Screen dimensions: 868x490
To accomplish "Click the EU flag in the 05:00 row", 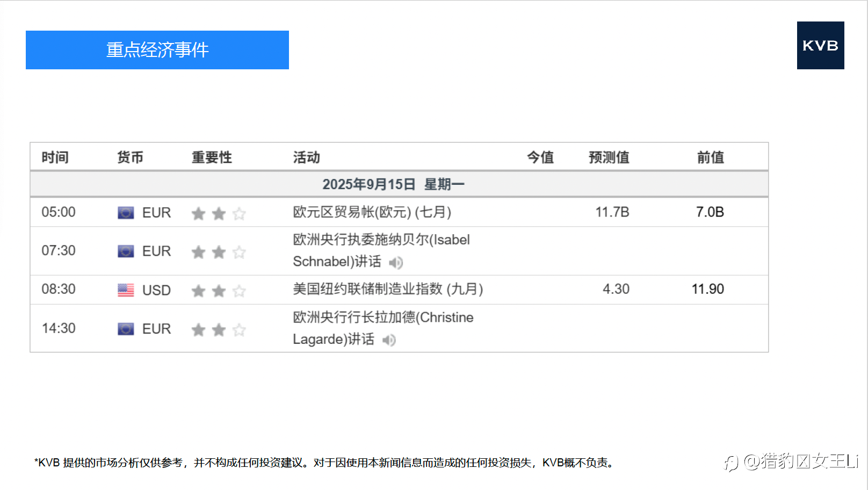I will [x=126, y=213].
